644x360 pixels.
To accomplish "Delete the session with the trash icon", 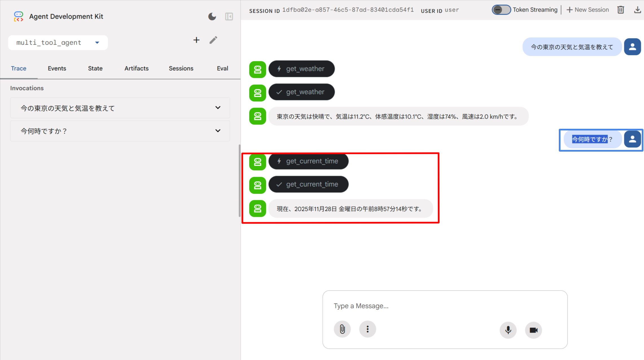I will click(x=621, y=10).
